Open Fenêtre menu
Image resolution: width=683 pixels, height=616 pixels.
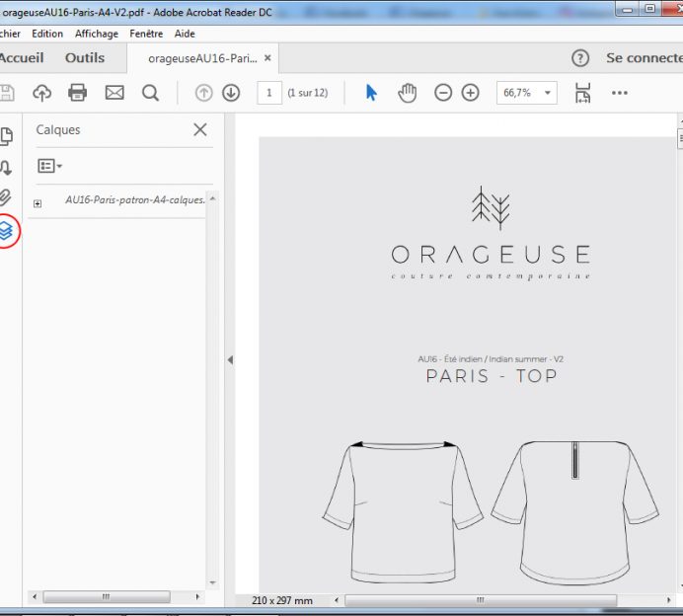pyautogui.click(x=146, y=34)
